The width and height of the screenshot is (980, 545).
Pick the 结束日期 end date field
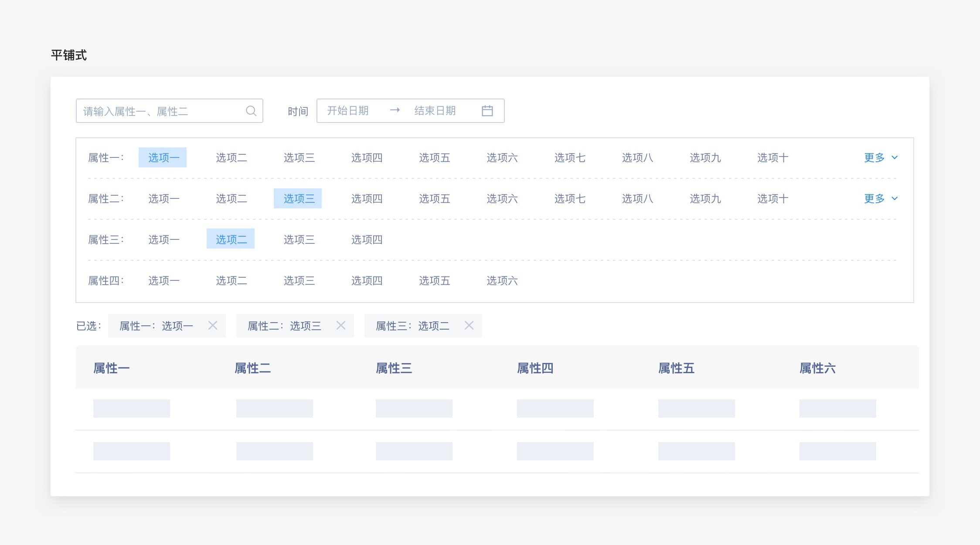tap(435, 111)
